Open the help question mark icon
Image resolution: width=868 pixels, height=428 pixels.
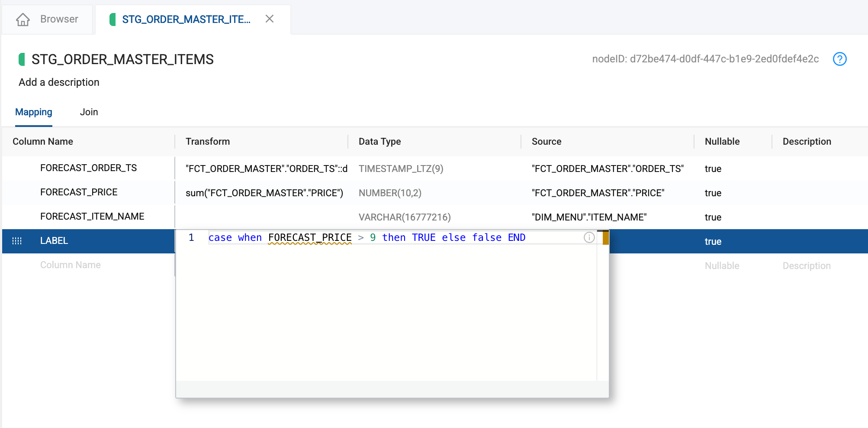point(839,59)
